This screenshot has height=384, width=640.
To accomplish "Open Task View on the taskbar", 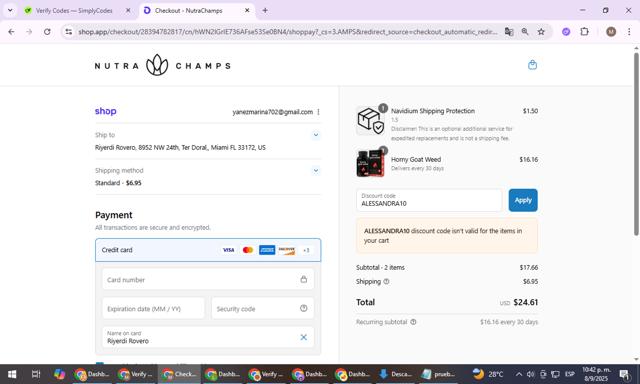I will [x=36, y=374].
